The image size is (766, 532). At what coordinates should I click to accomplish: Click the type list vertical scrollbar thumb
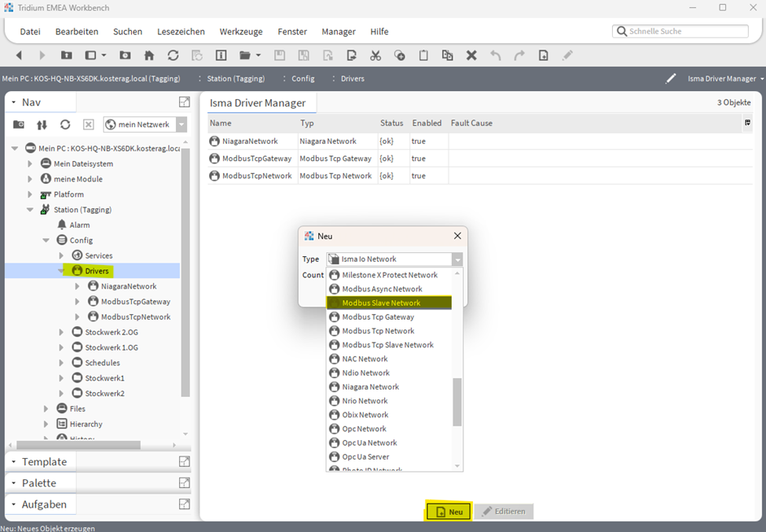[x=457, y=402]
